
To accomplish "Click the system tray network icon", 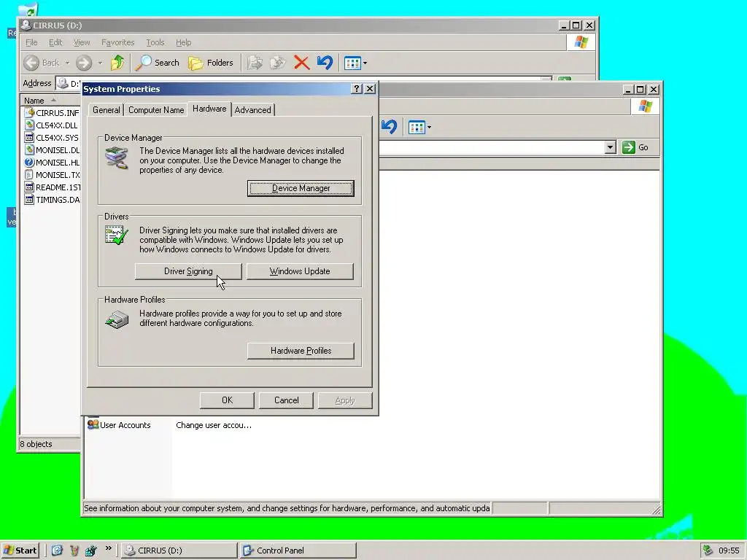I will [x=708, y=551].
